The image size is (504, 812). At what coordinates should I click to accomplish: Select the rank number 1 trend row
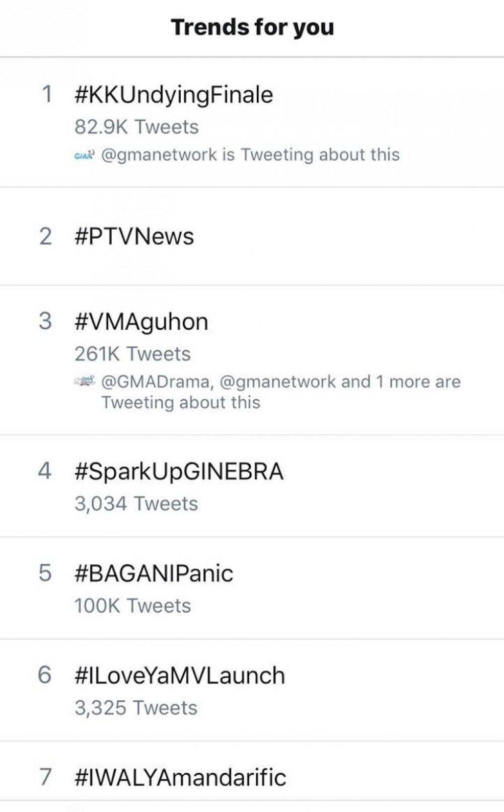47,95
